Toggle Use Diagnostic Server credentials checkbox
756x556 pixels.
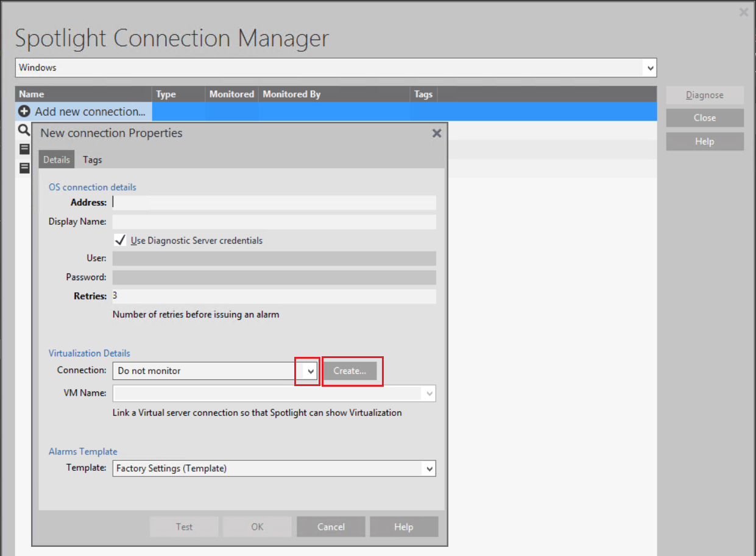tap(120, 240)
